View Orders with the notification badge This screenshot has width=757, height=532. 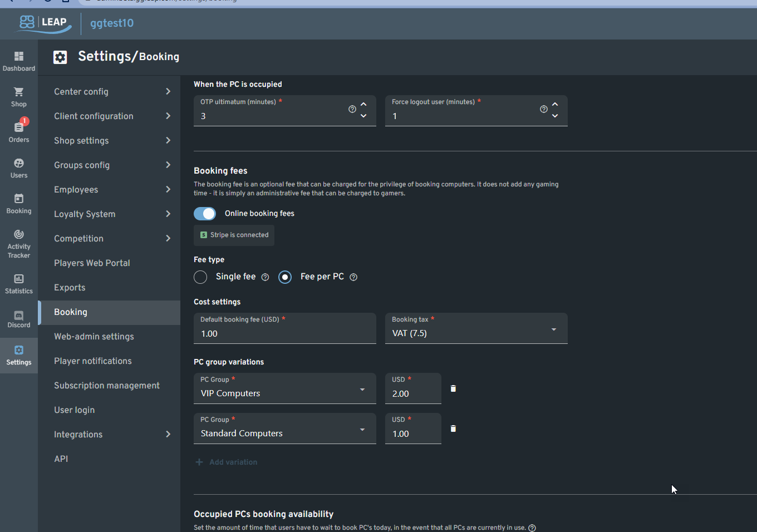click(x=18, y=131)
